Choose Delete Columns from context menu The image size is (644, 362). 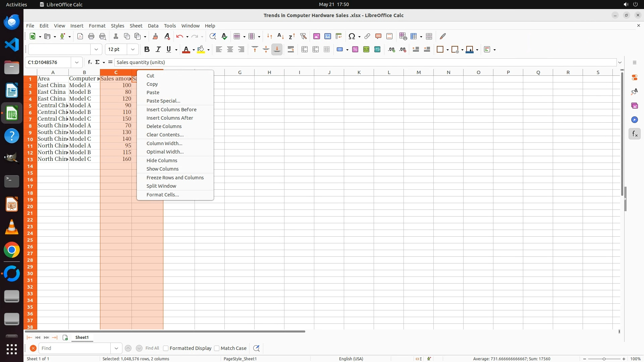coord(164,126)
